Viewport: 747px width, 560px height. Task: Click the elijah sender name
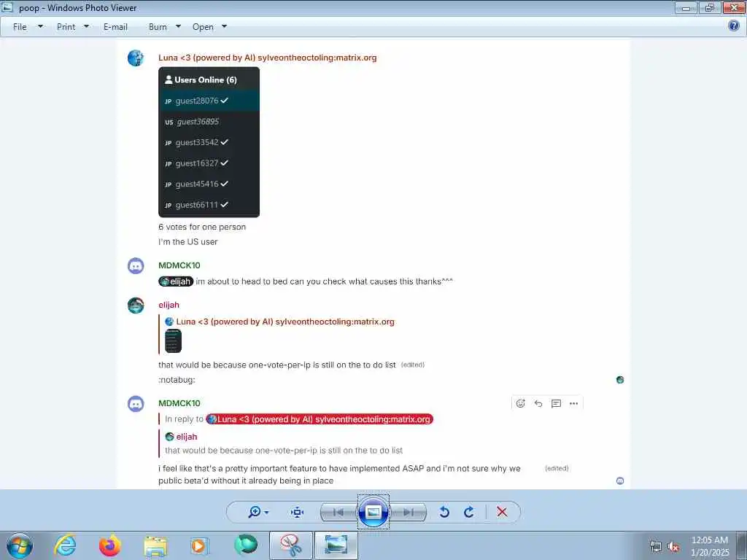pos(169,305)
